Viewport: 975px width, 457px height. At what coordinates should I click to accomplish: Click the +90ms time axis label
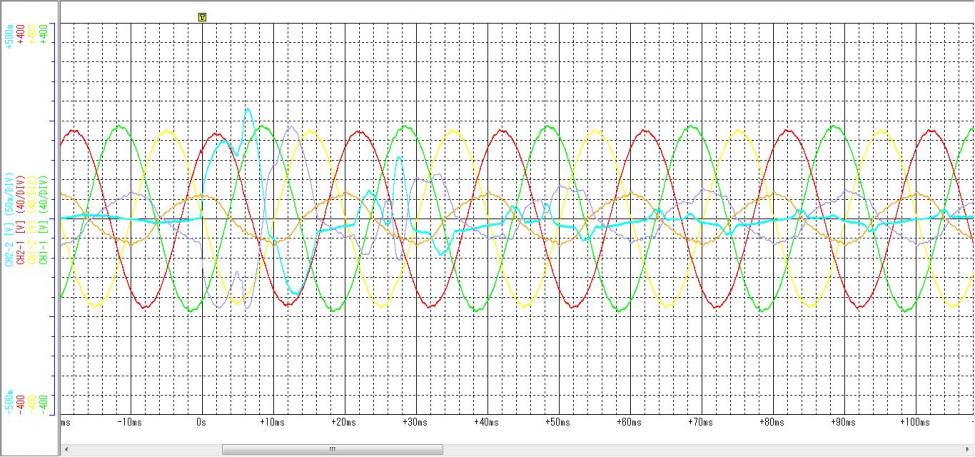point(843,422)
